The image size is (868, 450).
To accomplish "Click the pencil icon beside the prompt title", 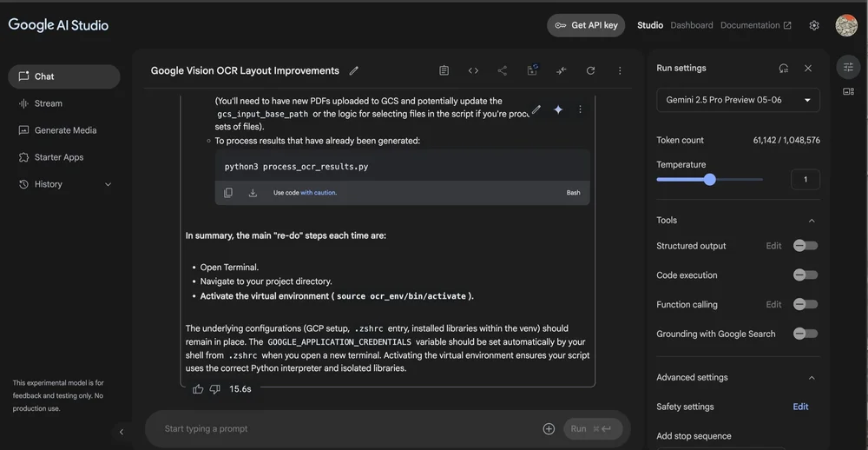I will [354, 70].
